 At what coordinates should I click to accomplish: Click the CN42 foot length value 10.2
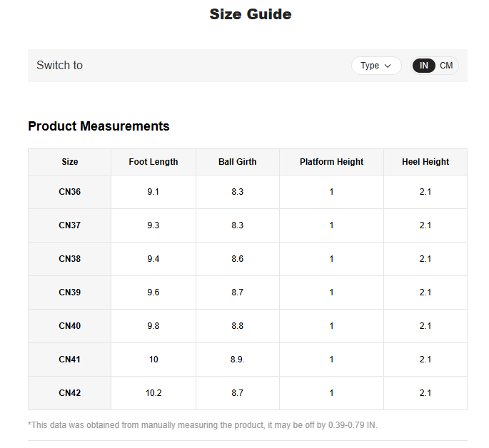coord(153,393)
